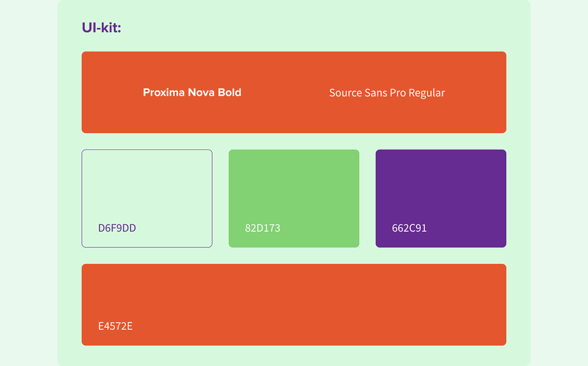The height and width of the screenshot is (366, 588).
Task: Click the 82D173 hex code text
Action: tap(263, 228)
